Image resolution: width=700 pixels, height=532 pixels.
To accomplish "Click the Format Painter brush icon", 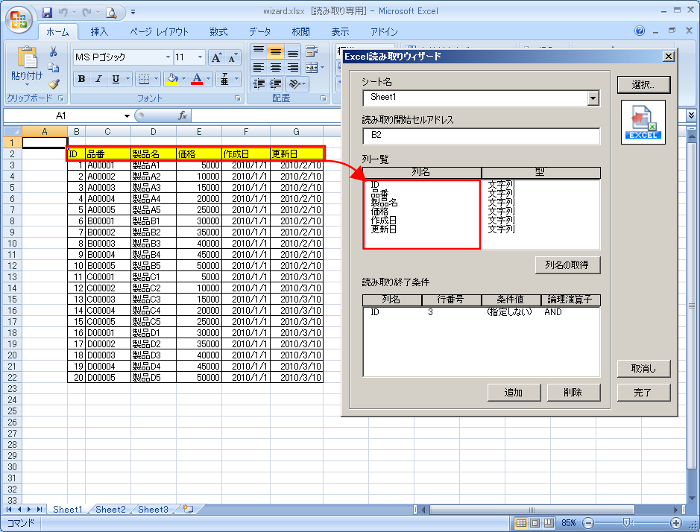I will pos(54,84).
